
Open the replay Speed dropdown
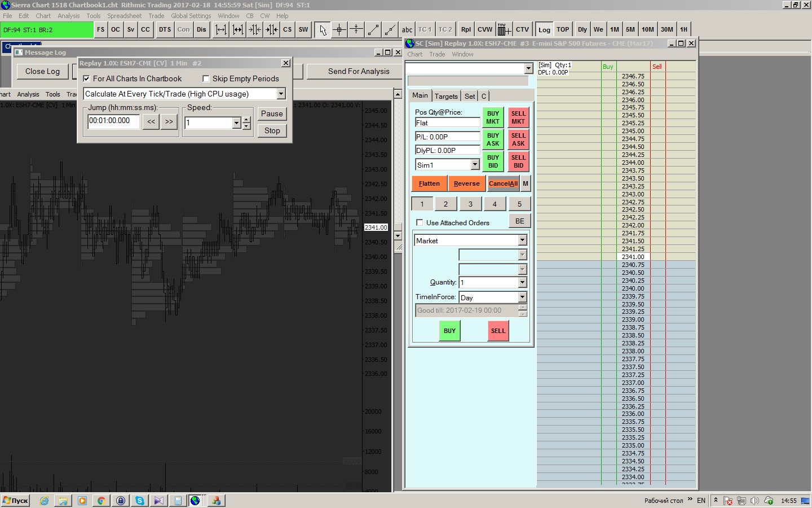[x=237, y=123]
